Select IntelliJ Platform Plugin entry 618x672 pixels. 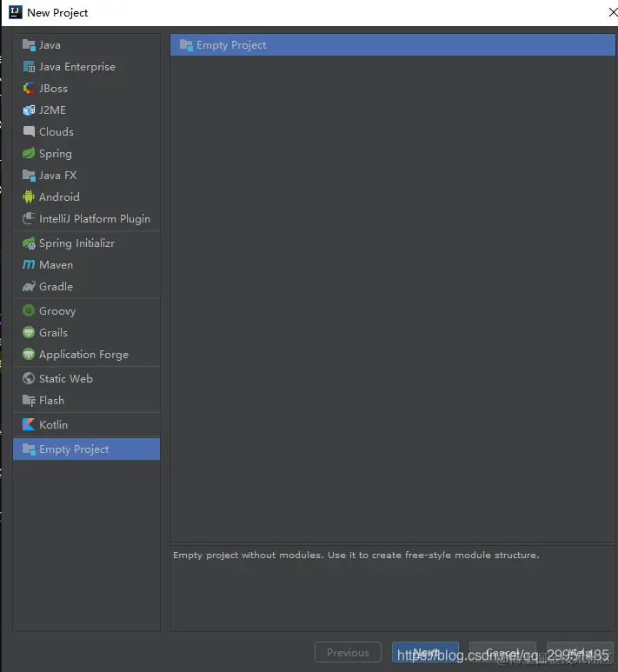coord(87,218)
